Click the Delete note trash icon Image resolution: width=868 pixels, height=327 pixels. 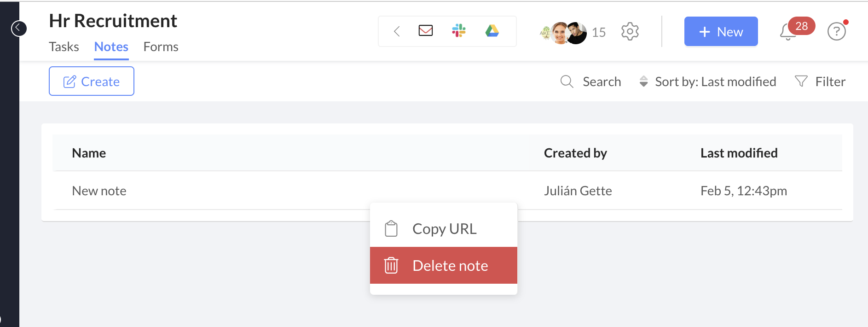point(391,265)
